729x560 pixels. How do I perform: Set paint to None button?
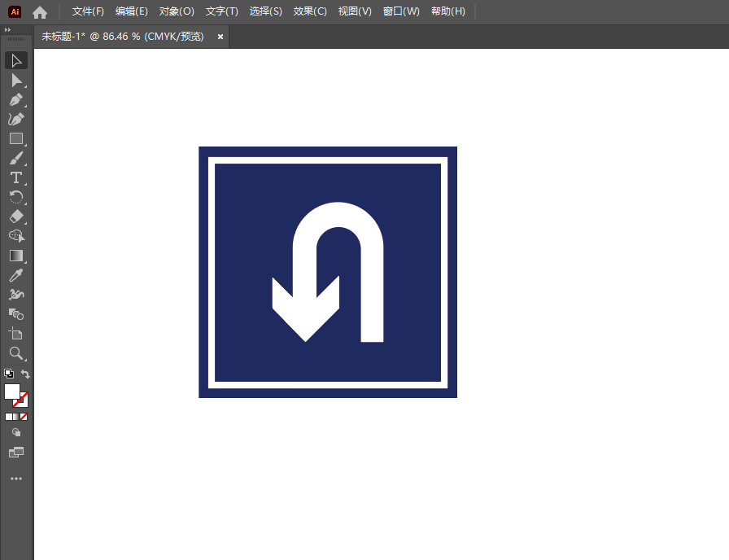tap(24, 417)
